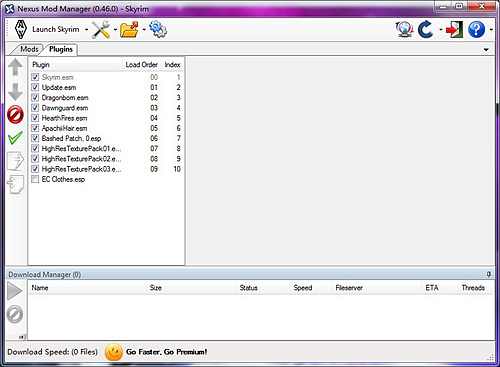Enable the EC Clothes.esp checkbox
500x367 pixels.
[35, 179]
